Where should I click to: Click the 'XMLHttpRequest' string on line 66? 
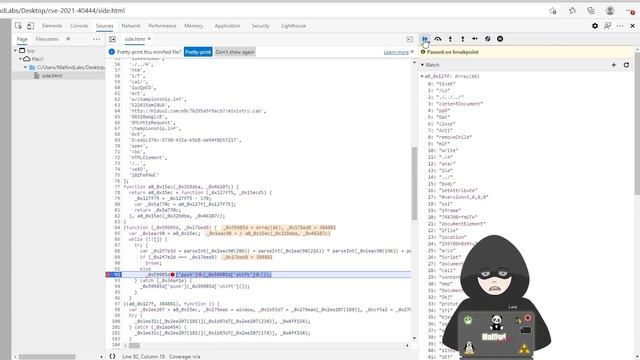152,122
